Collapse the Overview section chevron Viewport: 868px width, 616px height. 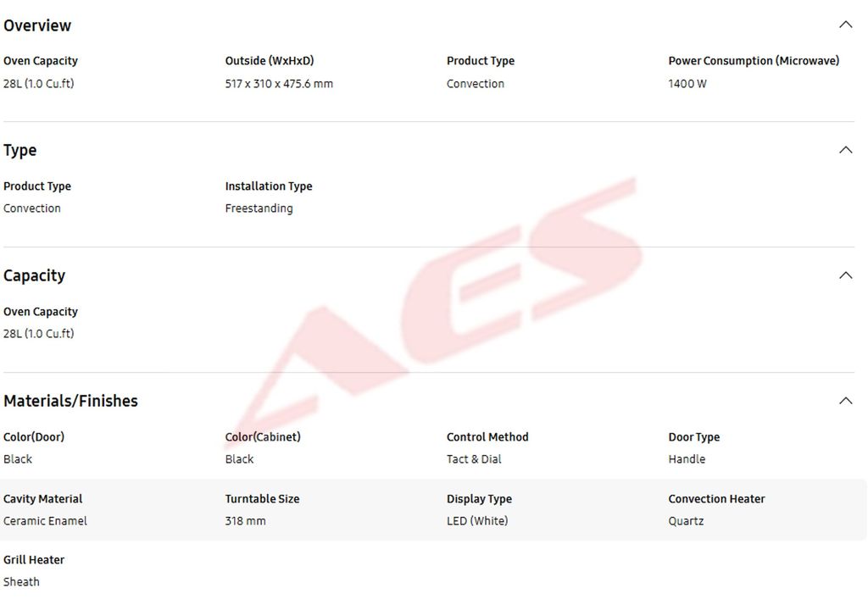845,25
